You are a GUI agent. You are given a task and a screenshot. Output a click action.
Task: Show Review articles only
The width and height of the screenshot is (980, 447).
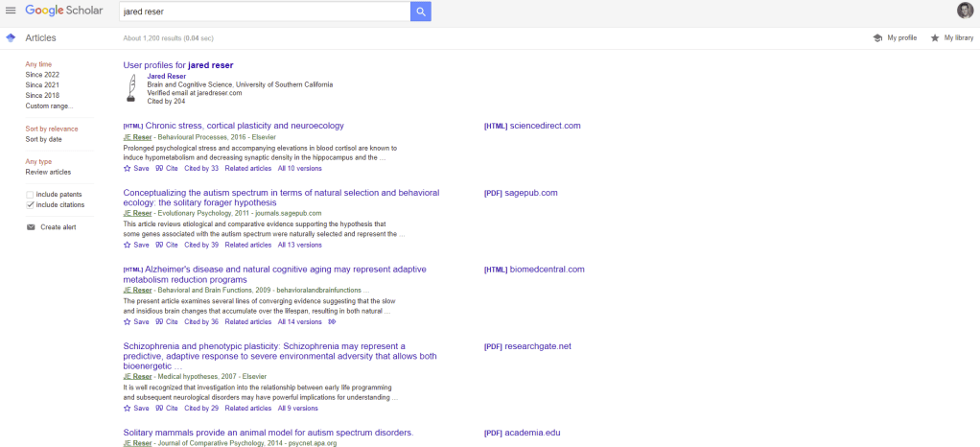point(48,172)
